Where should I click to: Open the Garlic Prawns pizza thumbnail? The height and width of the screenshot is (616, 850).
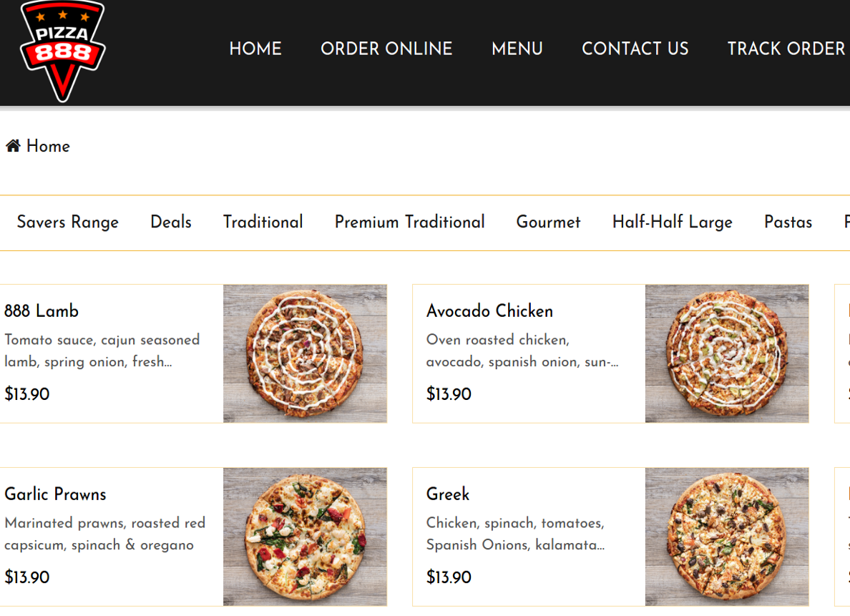306,537
